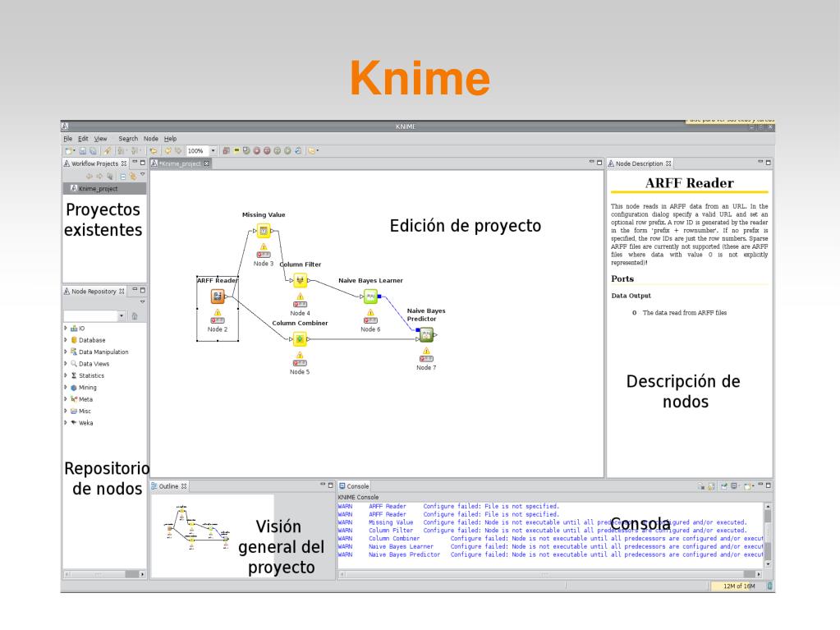Select the Meta tree item
Image resolution: width=840 pixels, height=630 pixels.
pos(85,399)
